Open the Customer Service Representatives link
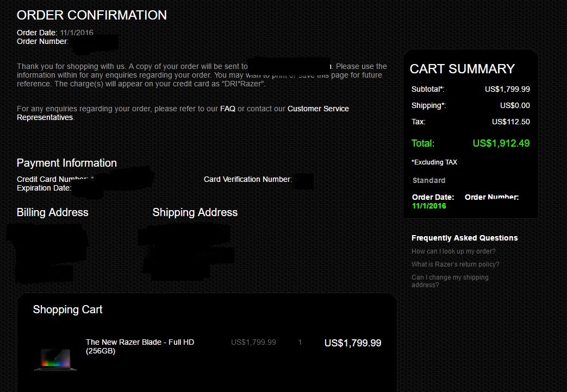Screen dimensions: 567x392 pyautogui.click(x=183, y=113)
